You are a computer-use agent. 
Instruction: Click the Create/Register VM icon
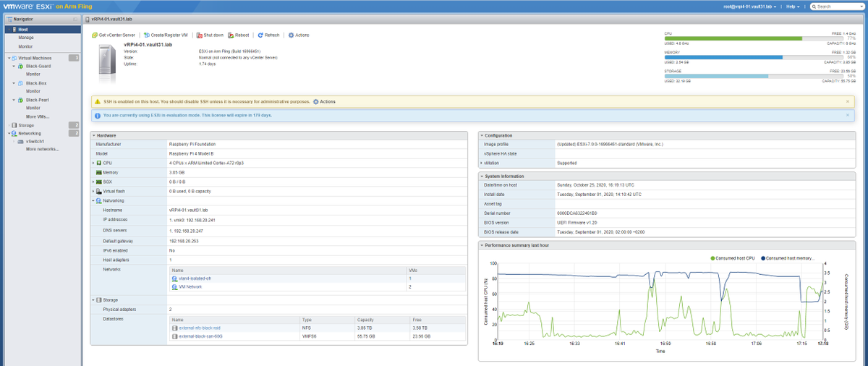(x=146, y=35)
